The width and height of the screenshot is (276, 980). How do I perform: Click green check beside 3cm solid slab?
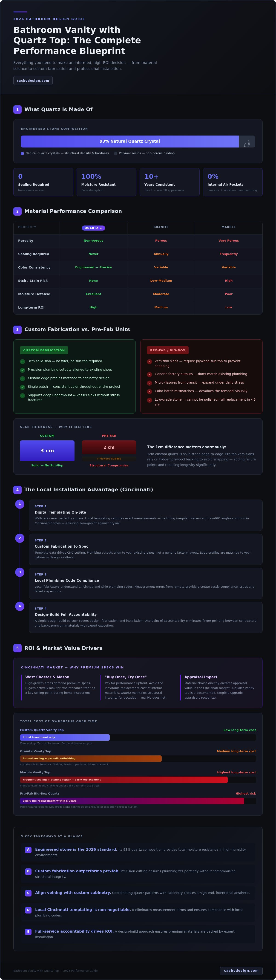[23, 361]
